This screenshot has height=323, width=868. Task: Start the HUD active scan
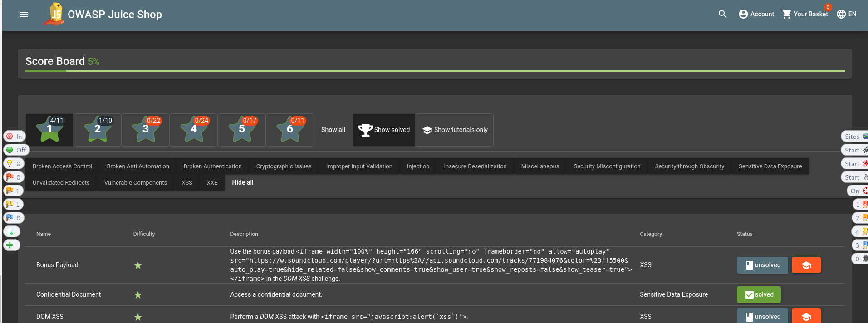(855, 177)
